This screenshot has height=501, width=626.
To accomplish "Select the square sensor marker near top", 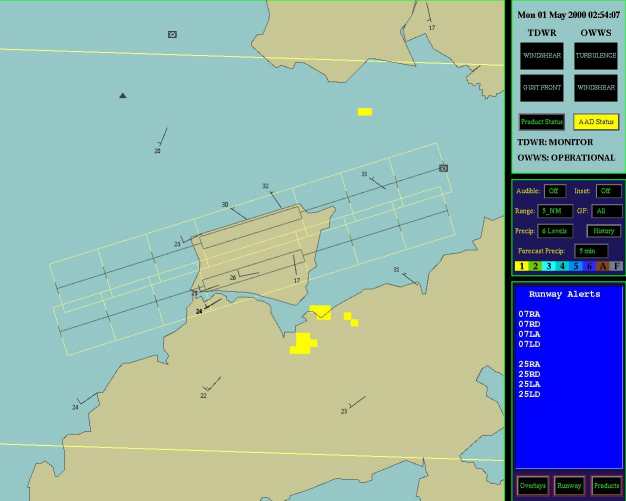I will pyautogui.click(x=172, y=34).
